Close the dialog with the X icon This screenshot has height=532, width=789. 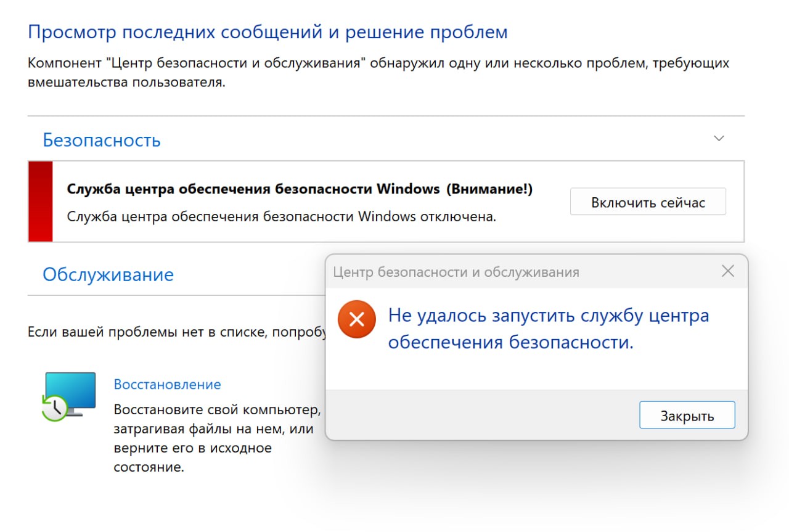(x=728, y=271)
